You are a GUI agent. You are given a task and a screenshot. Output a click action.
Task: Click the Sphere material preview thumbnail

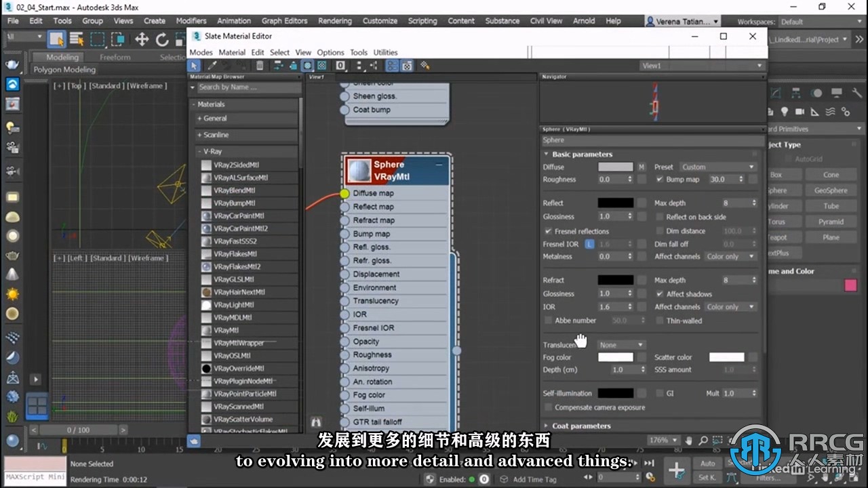359,171
